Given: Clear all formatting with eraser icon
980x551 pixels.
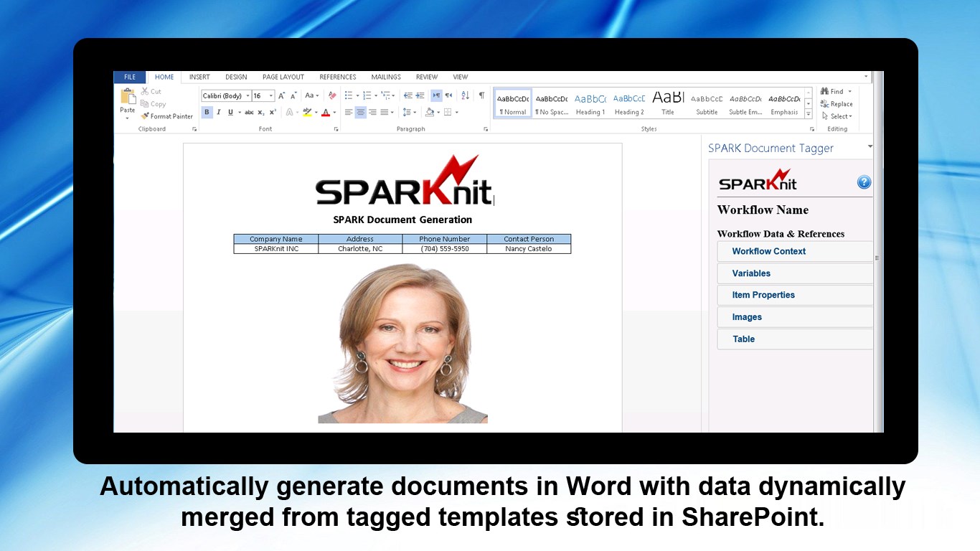Looking at the screenshot, I should coord(332,95).
